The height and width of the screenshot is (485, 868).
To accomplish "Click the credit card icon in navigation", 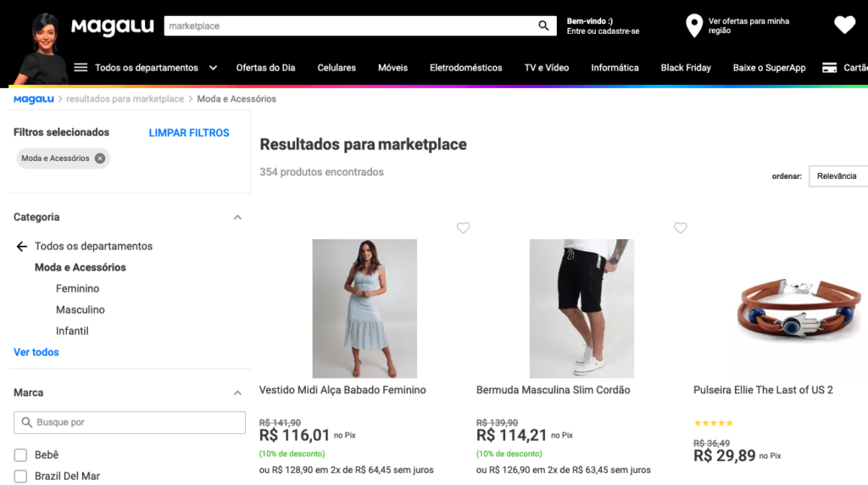I will click(830, 68).
